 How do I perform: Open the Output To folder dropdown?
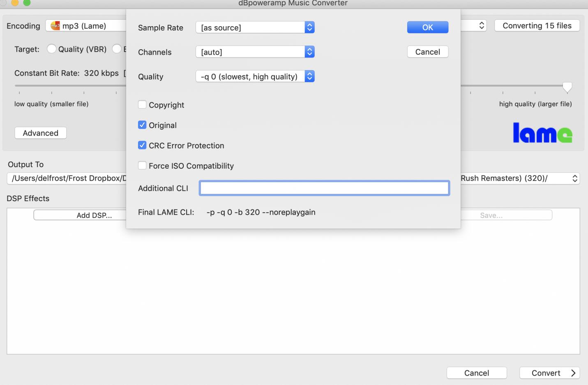click(x=574, y=178)
